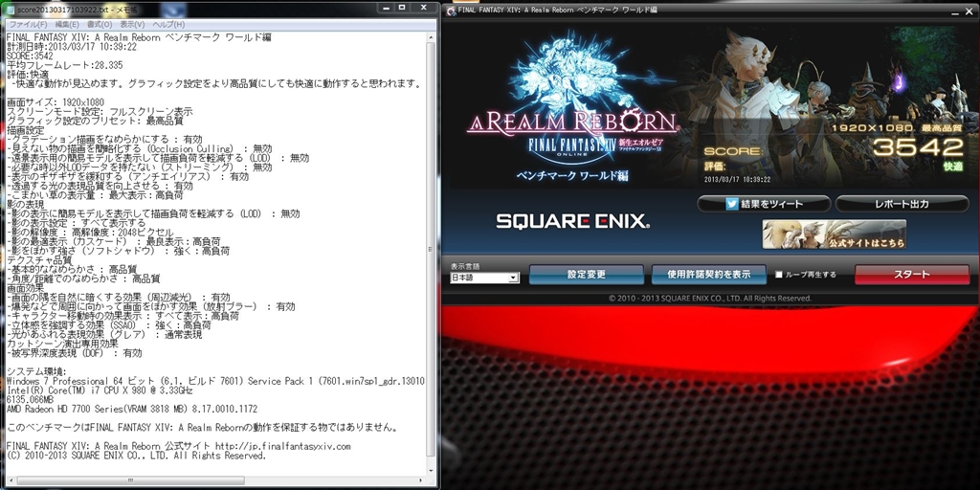This screenshot has height=490, width=980.
Task: Click Notepad scroll down arrow
Action: pos(430,471)
